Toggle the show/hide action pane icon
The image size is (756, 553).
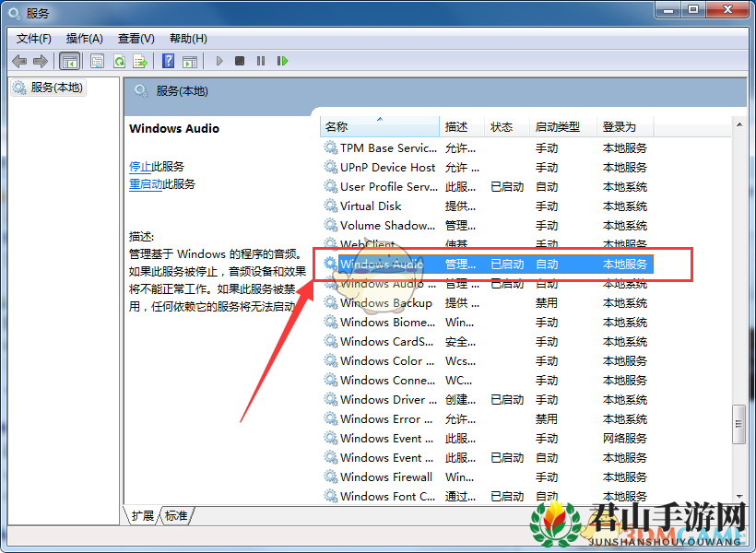[x=190, y=61]
